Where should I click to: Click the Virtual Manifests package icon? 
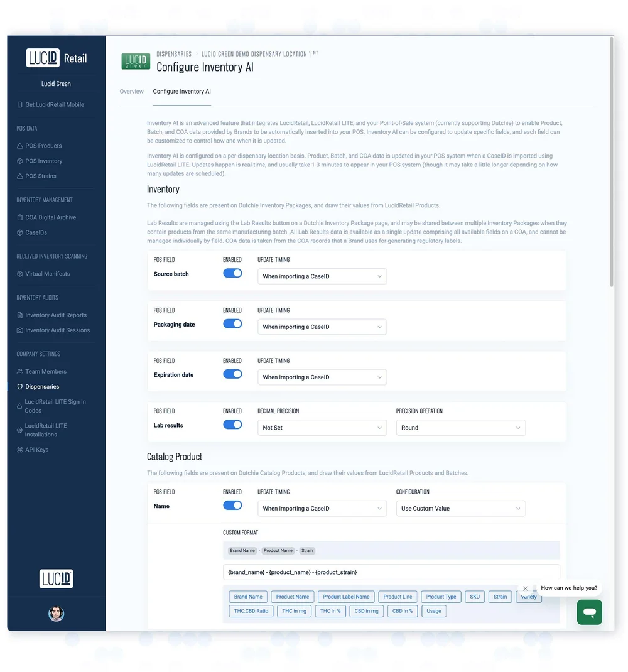pyautogui.click(x=19, y=274)
